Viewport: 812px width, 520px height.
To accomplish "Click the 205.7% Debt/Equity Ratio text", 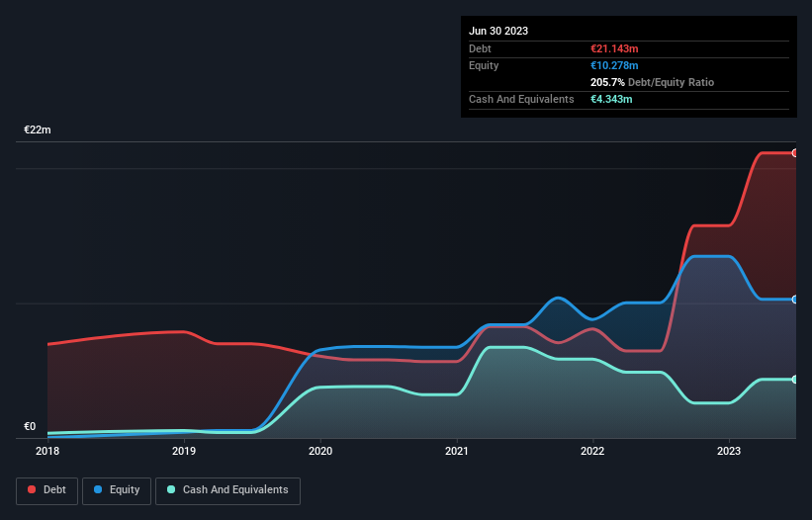I will pos(652,82).
